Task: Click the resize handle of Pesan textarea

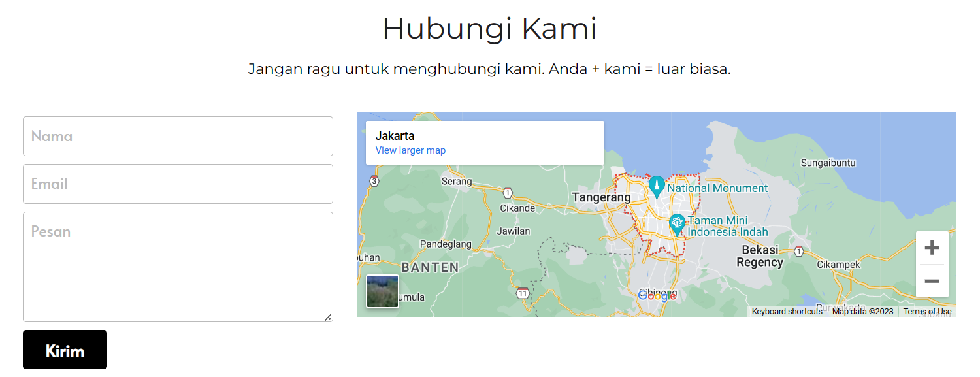Action: coord(328,317)
